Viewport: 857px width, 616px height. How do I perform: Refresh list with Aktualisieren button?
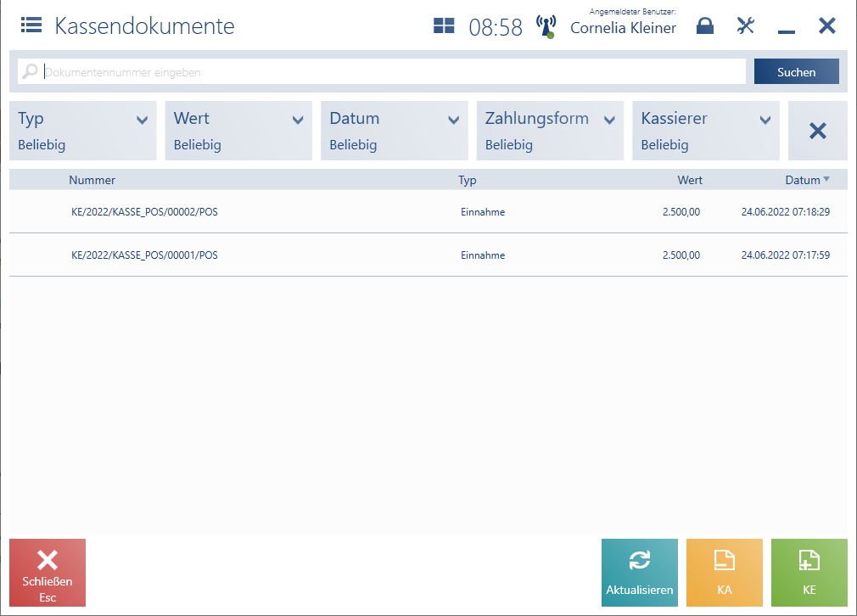point(639,573)
